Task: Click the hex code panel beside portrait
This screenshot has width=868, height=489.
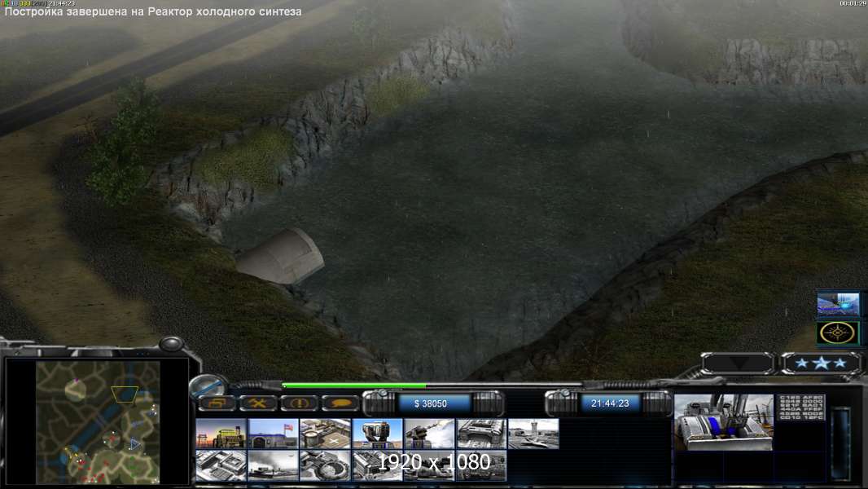Action: click(x=801, y=407)
